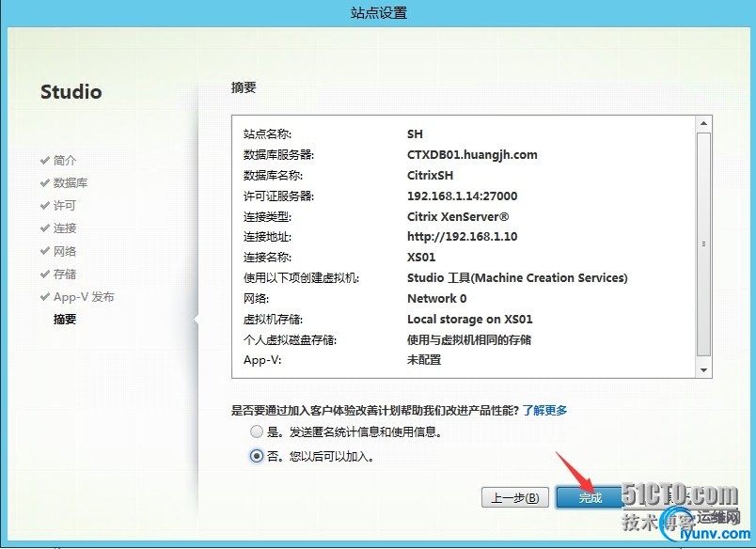Click the Studio heading in sidebar
This screenshot has width=756, height=549.
click(x=71, y=91)
